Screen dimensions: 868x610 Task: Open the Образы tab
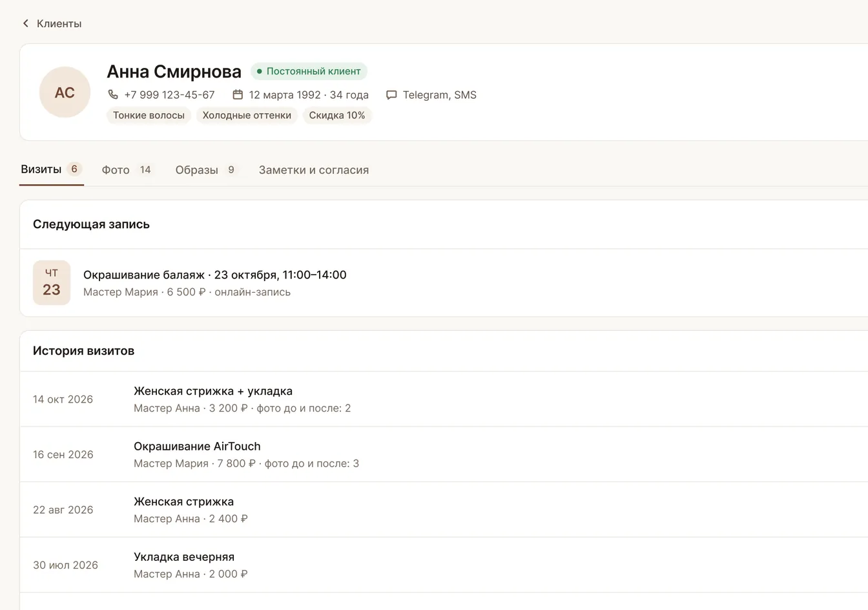(x=206, y=170)
